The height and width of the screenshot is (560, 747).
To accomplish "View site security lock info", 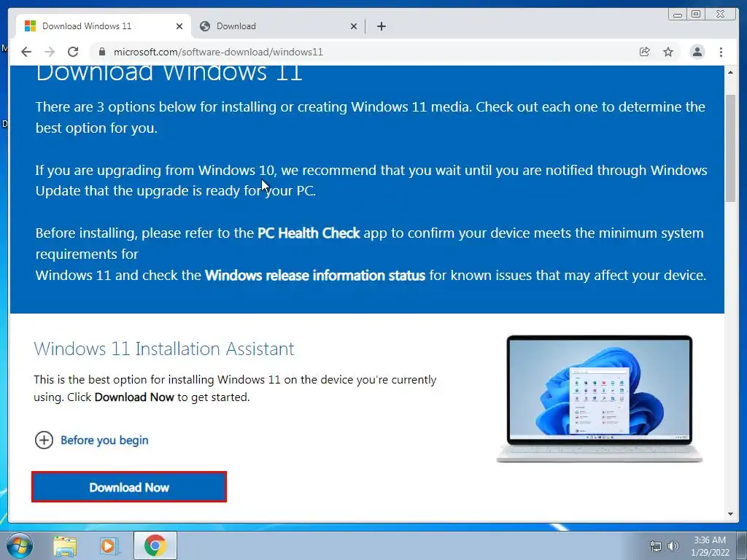I will coord(101,52).
